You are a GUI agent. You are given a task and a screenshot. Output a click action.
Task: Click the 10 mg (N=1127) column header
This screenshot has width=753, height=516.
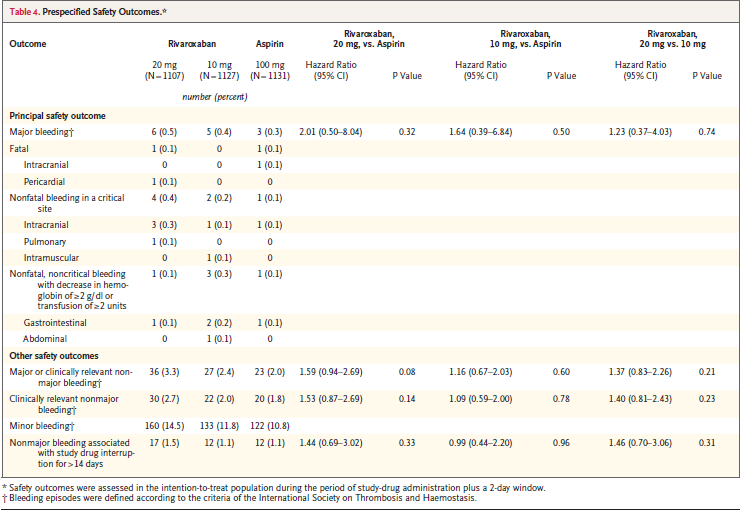[219, 70]
